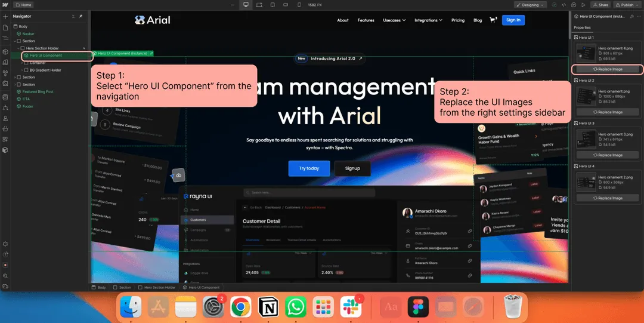This screenshot has width=644, height=323.
Task: Collapse the Section above Hero Section Holder
Action: 15,41
